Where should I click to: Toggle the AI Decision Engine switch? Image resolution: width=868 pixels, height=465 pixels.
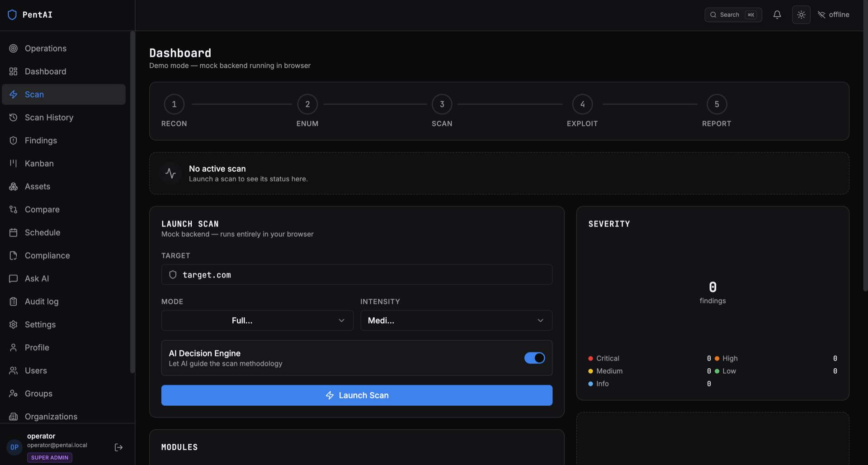pos(534,358)
